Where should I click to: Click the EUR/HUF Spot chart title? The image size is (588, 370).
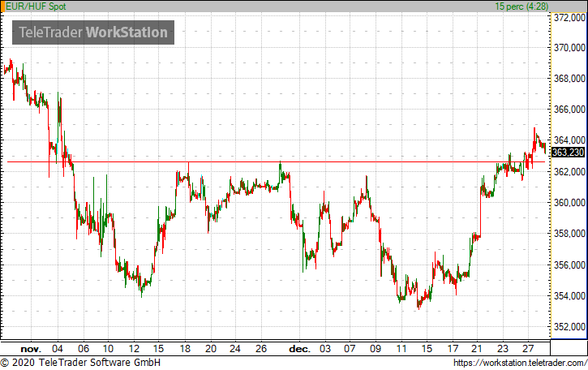pyautogui.click(x=36, y=6)
